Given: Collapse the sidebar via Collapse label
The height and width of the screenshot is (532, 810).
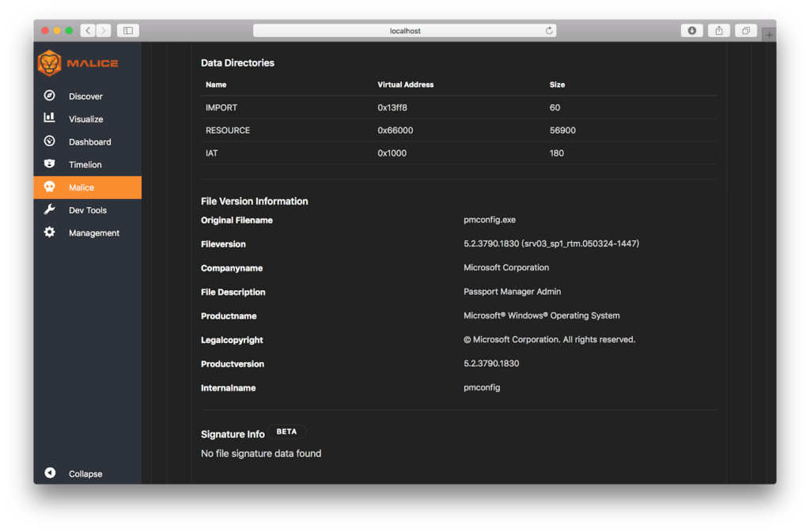Looking at the screenshot, I should [85, 474].
